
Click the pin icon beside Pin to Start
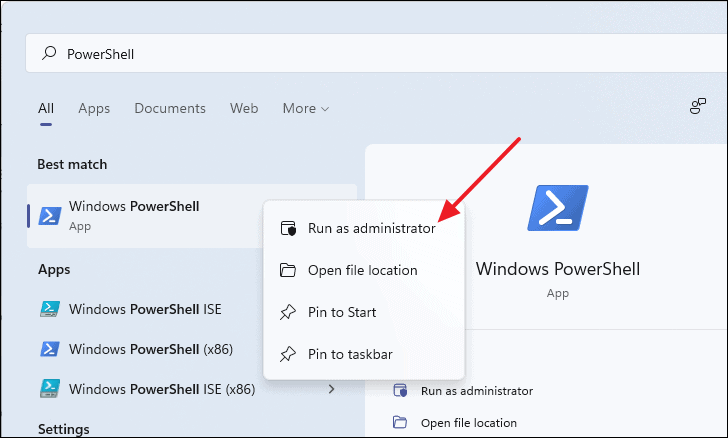point(288,312)
